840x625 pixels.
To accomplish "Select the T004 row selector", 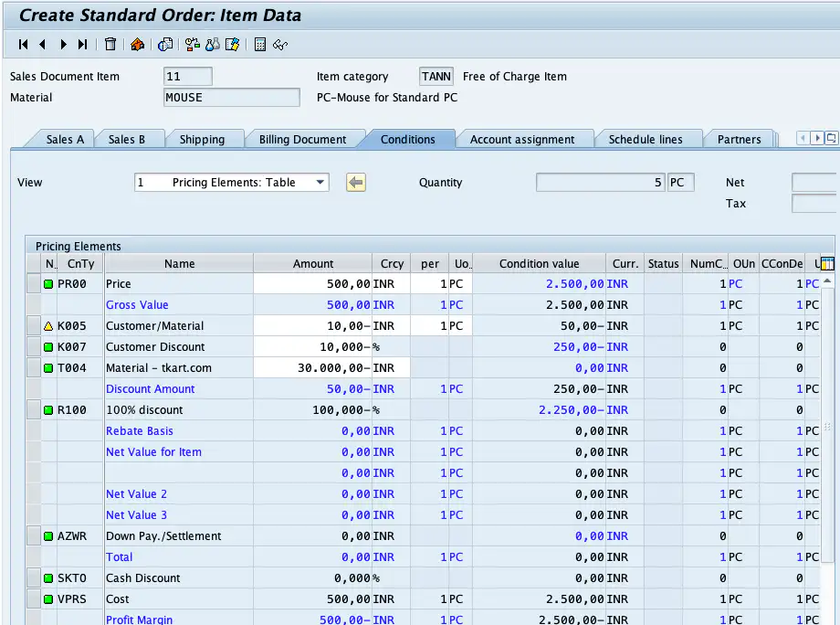I will click(34, 367).
